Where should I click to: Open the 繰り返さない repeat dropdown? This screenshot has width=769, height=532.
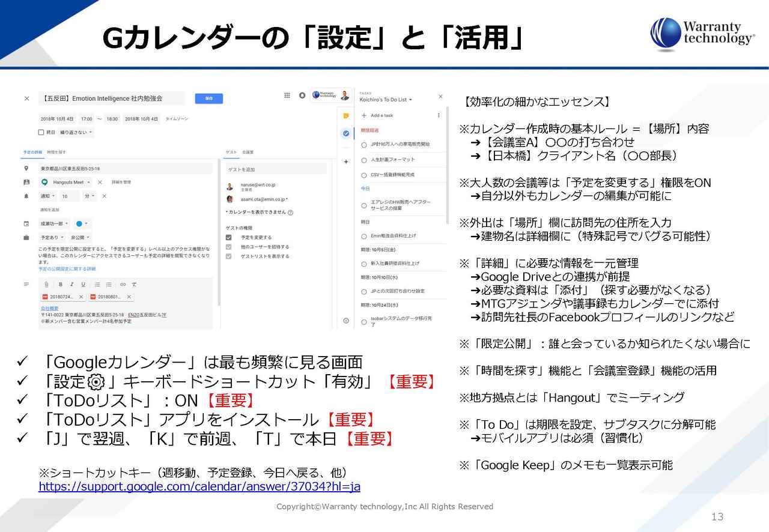point(76,132)
